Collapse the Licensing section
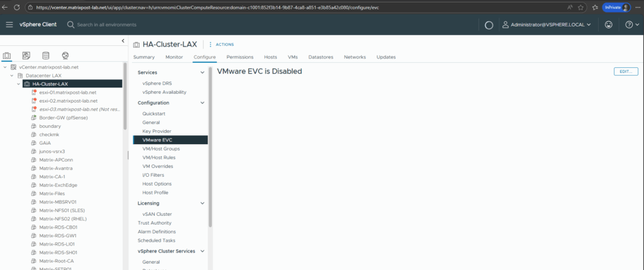 (202, 203)
